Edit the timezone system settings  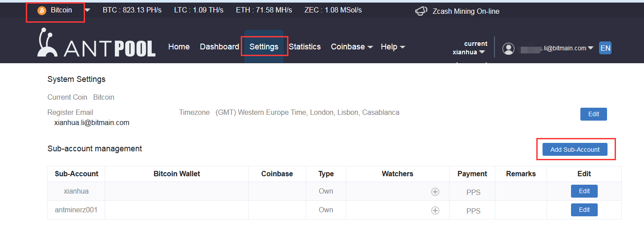tap(593, 114)
